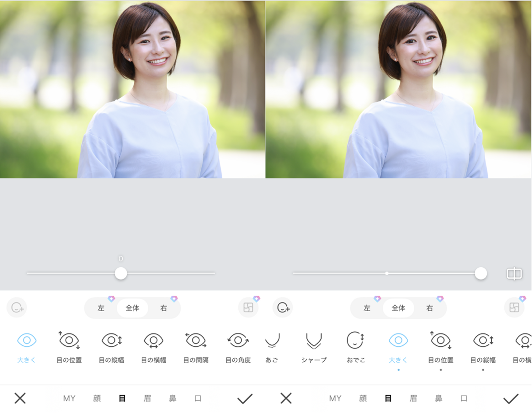Select 全体 segment in left screen
Image resolution: width=532 pixels, height=416 pixels.
click(132, 308)
